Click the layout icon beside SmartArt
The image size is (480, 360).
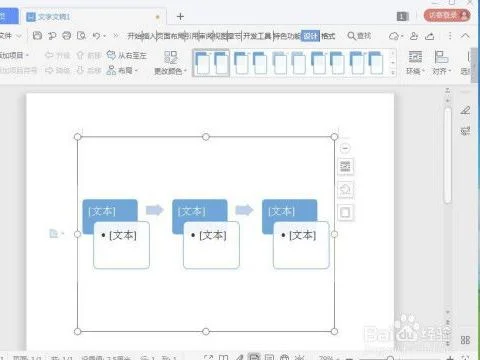pyautogui.click(x=345, y=166)
